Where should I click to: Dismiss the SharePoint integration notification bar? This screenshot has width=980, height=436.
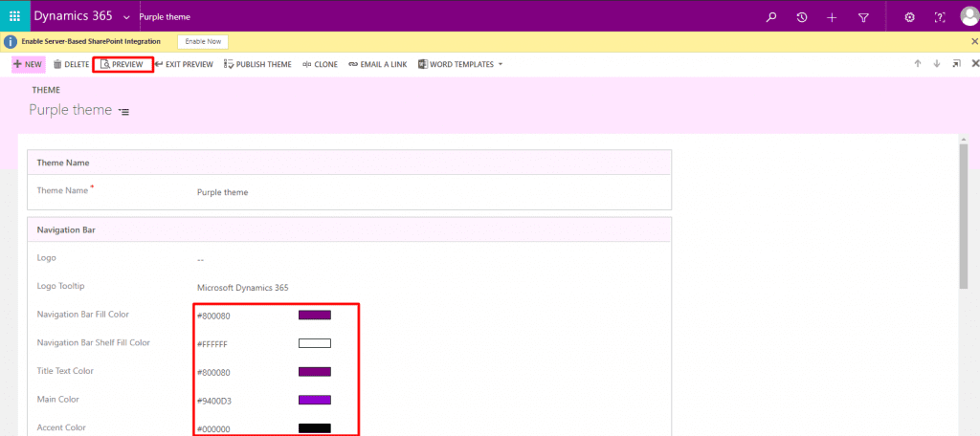tap(973, 42)
